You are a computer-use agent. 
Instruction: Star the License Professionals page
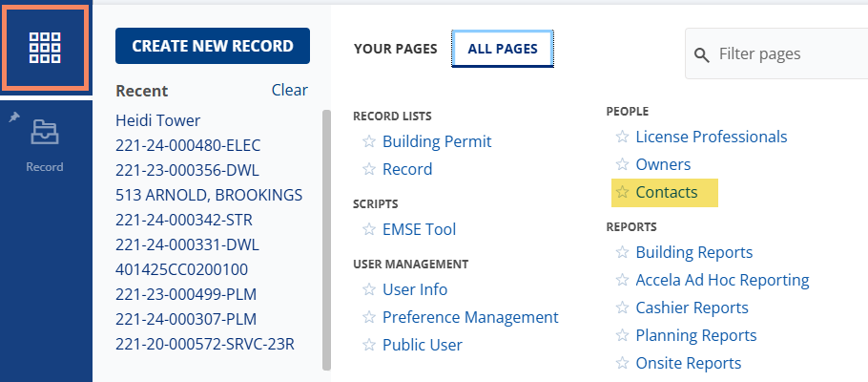coord(622,137)
